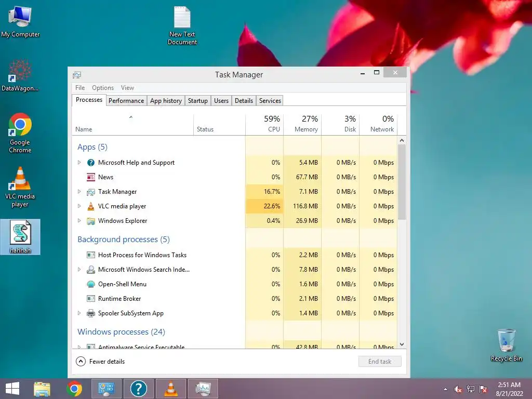This screenshot has height=399, width=532.
Task: Open File Explorer from the taskbar
Action: pyautogui.click(x=42, y=389)
